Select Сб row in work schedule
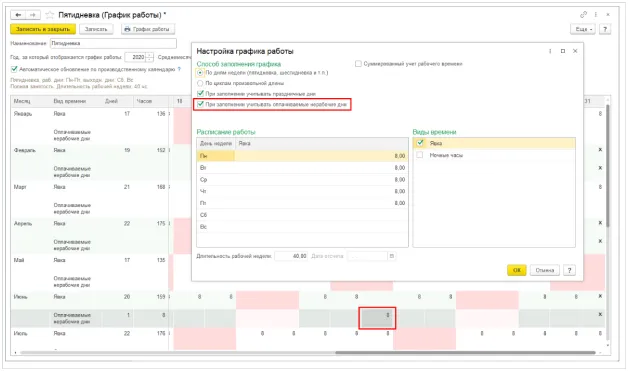The height and width of the screenshot is (371, 628). [x=302, y=215]
